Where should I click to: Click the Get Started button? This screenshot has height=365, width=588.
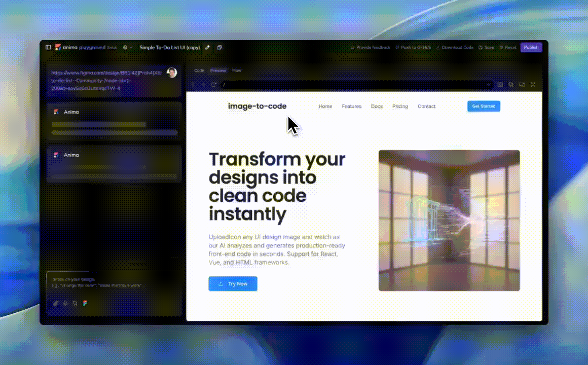484,106
